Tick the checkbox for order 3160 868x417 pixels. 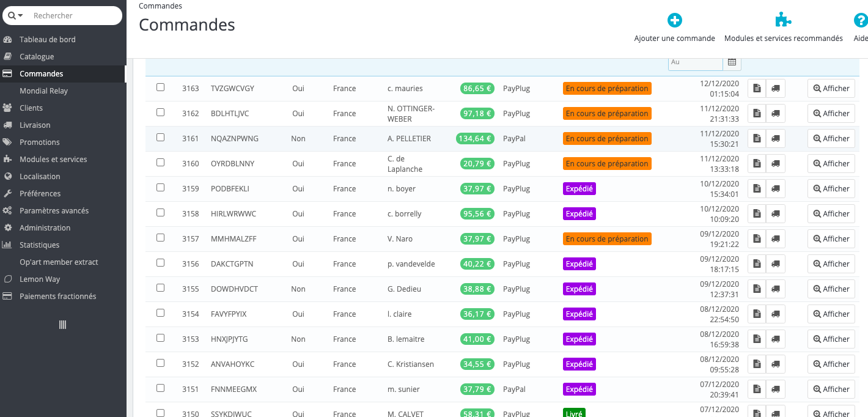click(160, 163)
